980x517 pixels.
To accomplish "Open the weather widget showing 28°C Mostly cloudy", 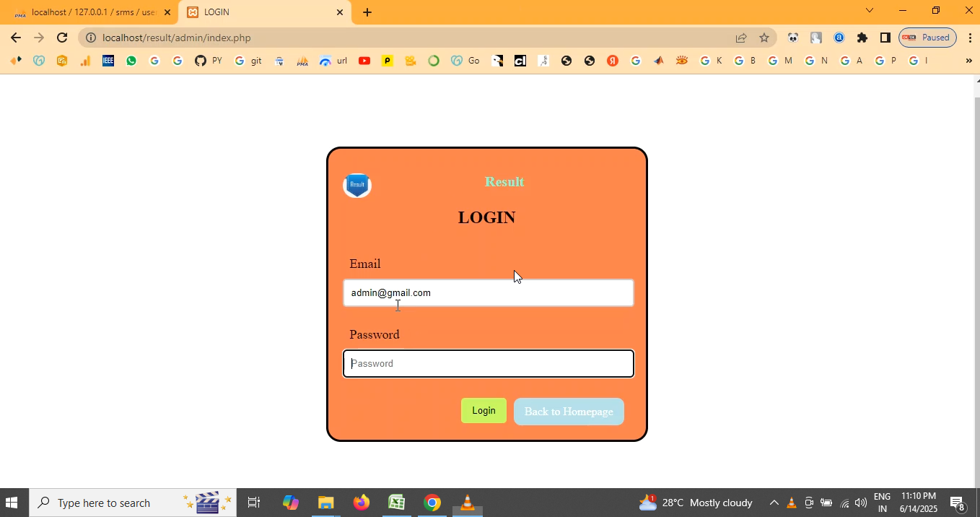I will click(696, 503).
